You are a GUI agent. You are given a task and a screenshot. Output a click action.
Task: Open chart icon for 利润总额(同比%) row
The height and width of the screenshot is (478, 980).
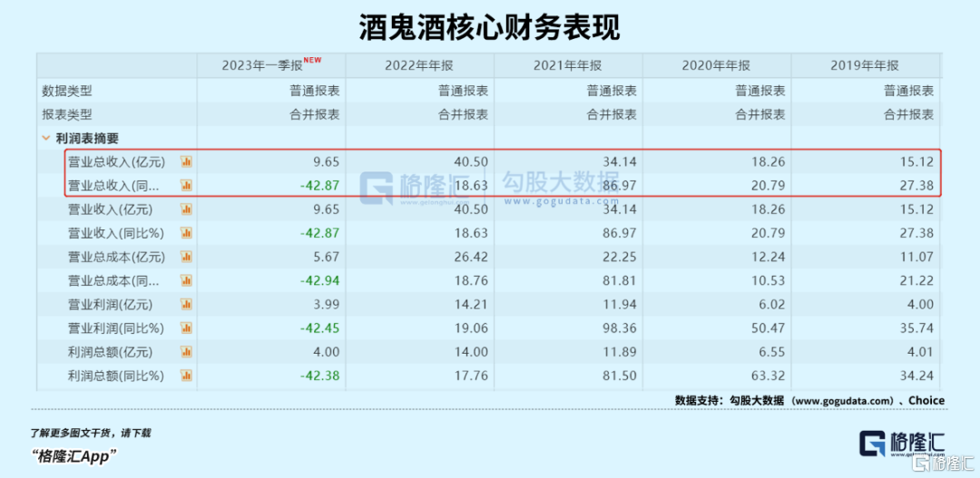click(x=186, y=376)
